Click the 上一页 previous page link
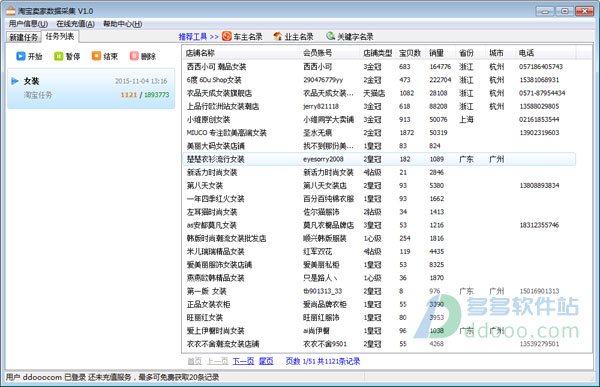 pos(217,361)
